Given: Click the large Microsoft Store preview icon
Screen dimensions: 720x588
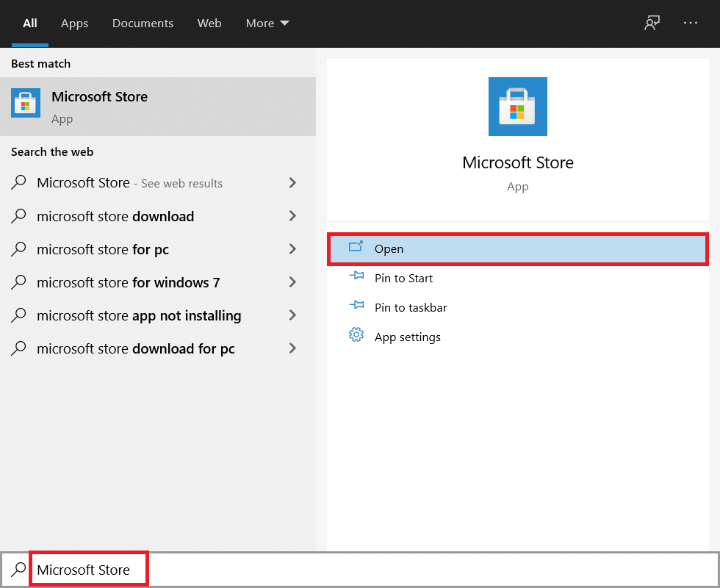Looking at the screenshot, I should pos(518,107).
